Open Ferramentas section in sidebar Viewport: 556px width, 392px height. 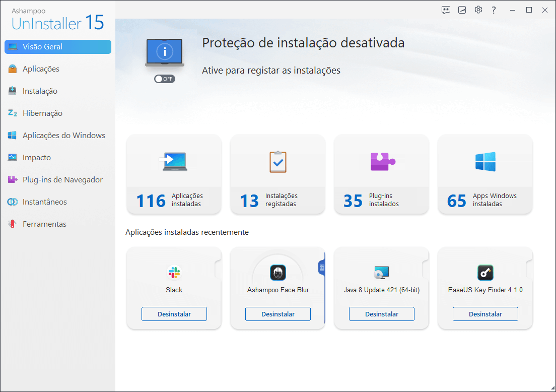point(58,224)
